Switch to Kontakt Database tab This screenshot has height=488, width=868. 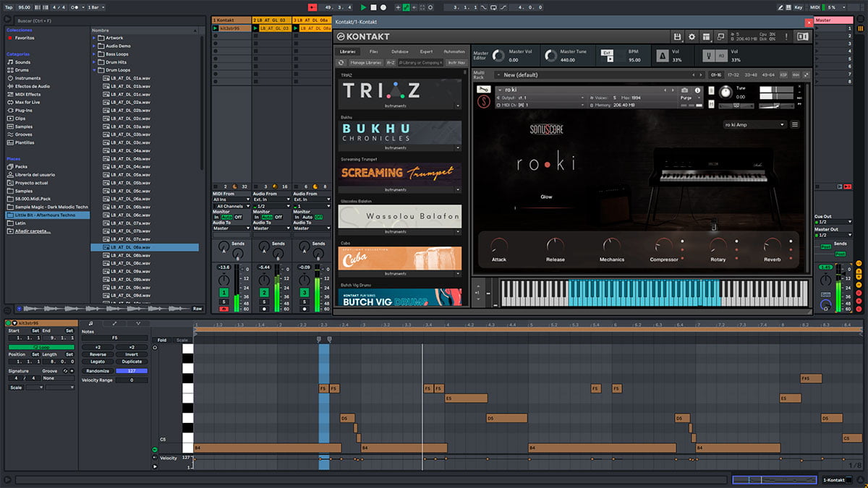(400, 52)
